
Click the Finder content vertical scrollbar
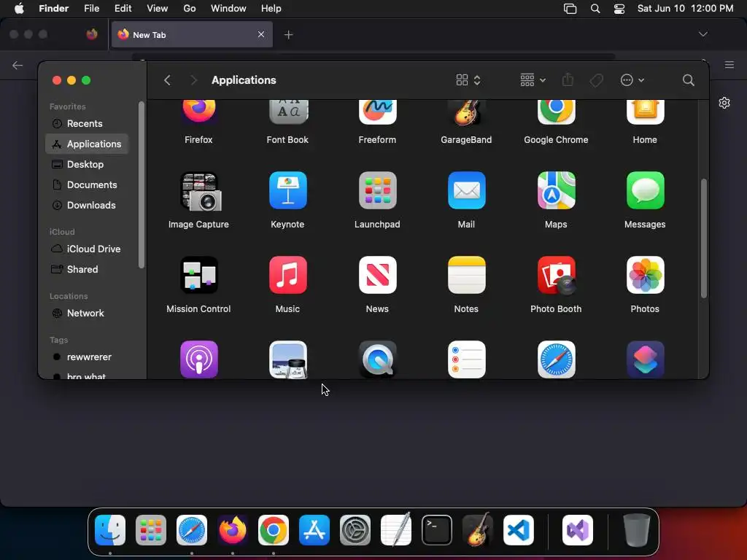tap(704, 238)
